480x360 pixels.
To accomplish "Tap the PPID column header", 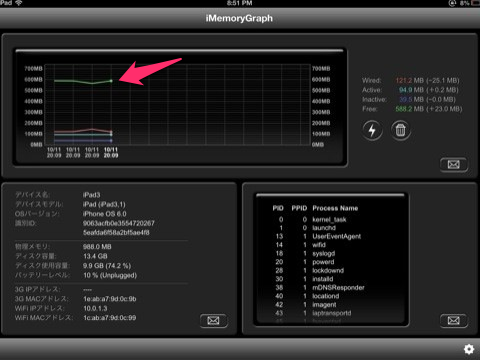I will (299, 208).
